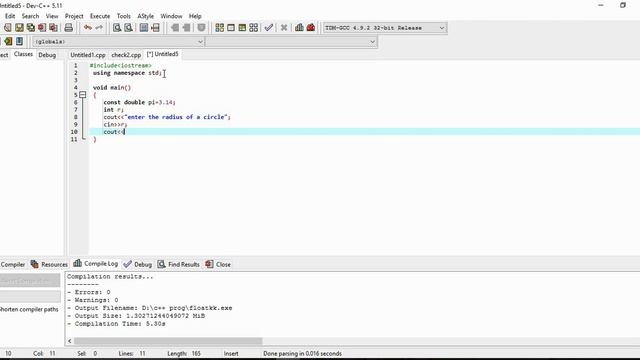Screen dimensions: 640x360
Task: Switch to the Untitled1.cpp editor tab
Action: (x=88, y=55)
